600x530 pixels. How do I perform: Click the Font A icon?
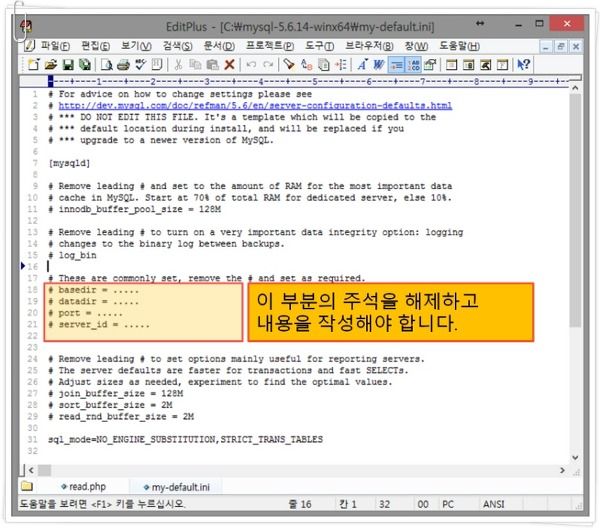362,65
